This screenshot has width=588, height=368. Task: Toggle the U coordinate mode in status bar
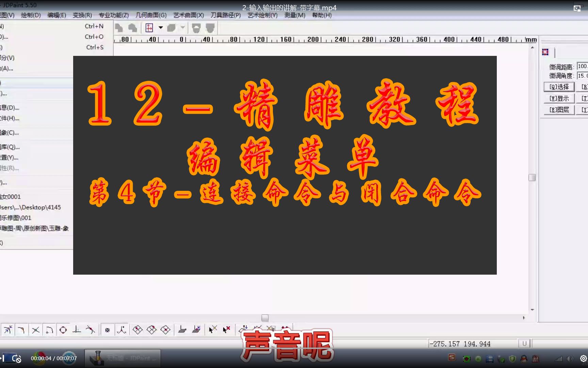(x=524, y=344)
